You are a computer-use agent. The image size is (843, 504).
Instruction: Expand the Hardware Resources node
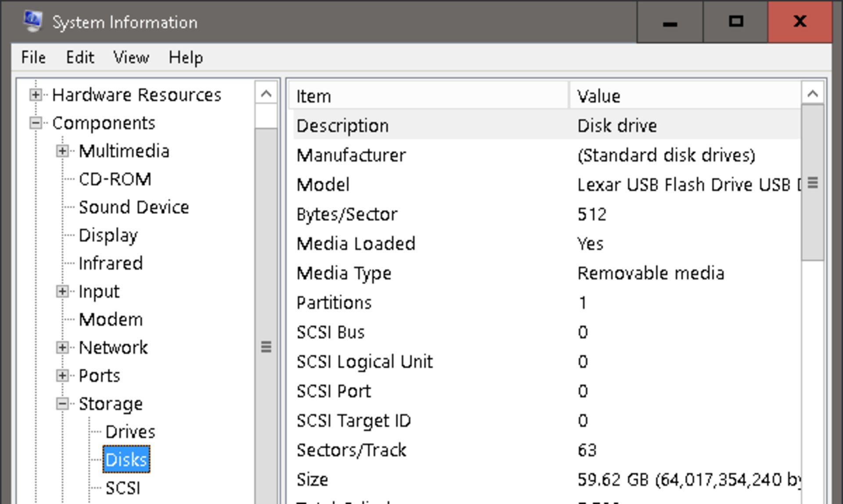click(x=36, y=95)
